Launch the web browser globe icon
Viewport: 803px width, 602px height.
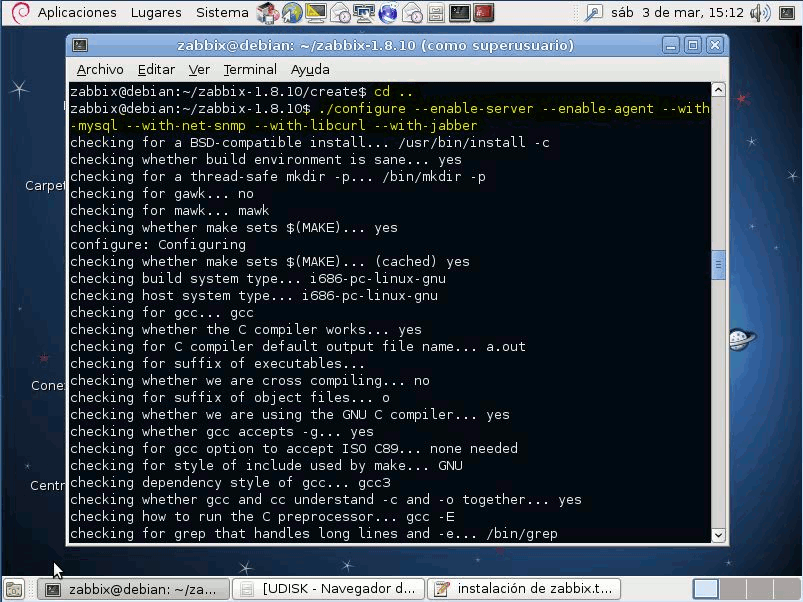click(x=292, y=13)
